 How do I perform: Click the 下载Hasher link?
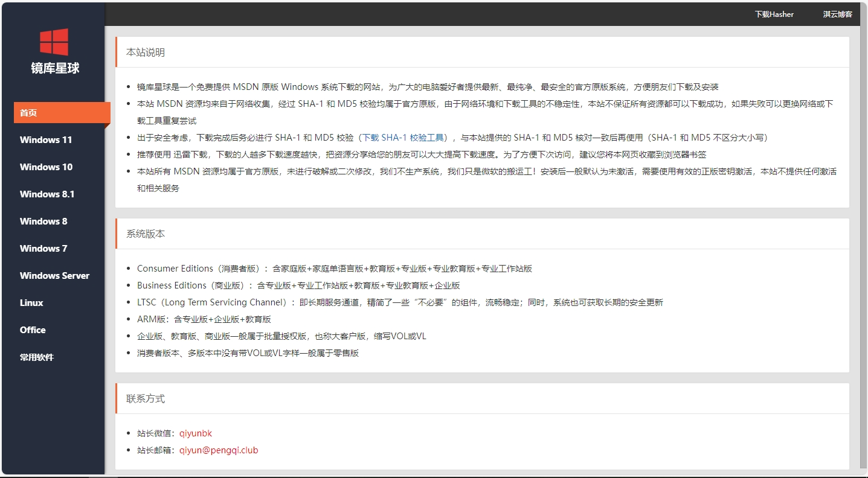(774, 14)
